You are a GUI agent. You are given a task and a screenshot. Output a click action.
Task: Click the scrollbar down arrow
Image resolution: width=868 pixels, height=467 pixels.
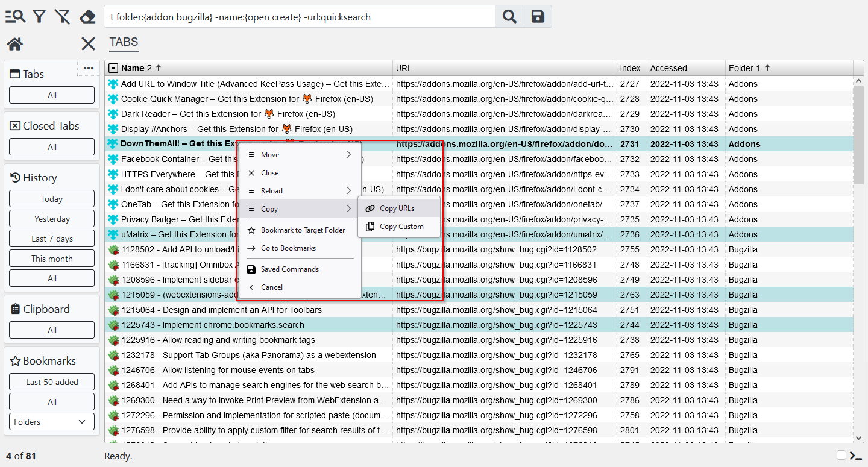click(x=859, y=438)
